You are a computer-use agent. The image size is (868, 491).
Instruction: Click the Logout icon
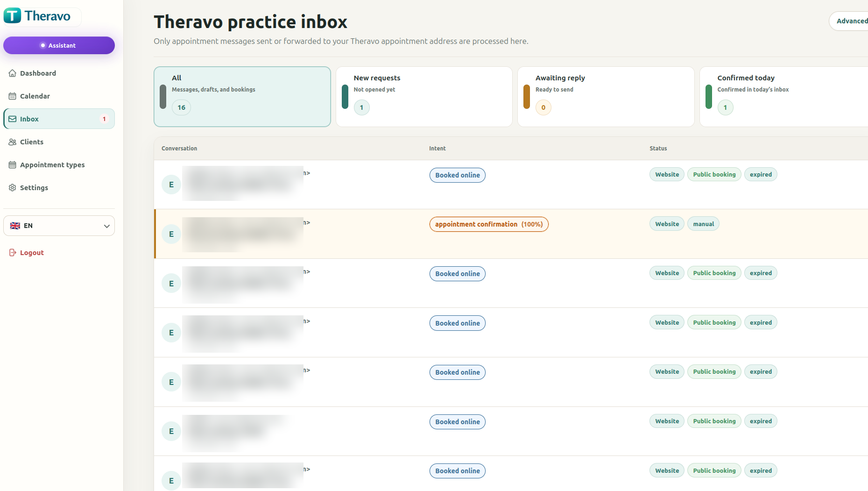point(13,253)
